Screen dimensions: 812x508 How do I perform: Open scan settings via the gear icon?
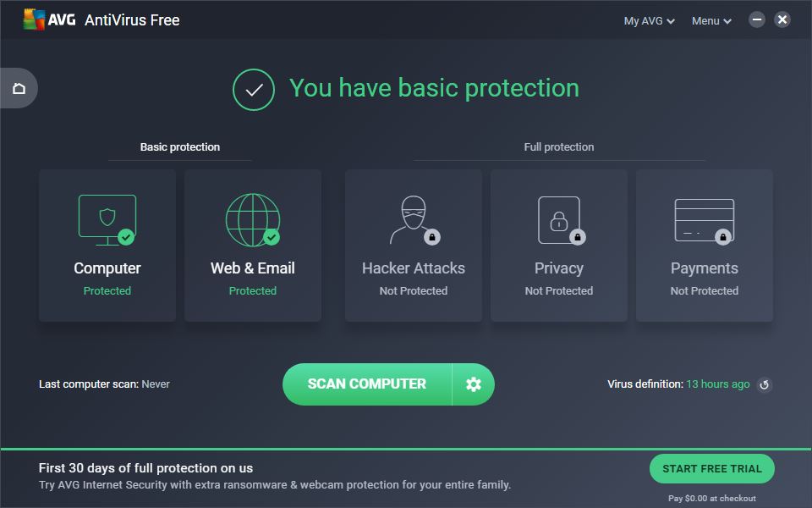474,384
